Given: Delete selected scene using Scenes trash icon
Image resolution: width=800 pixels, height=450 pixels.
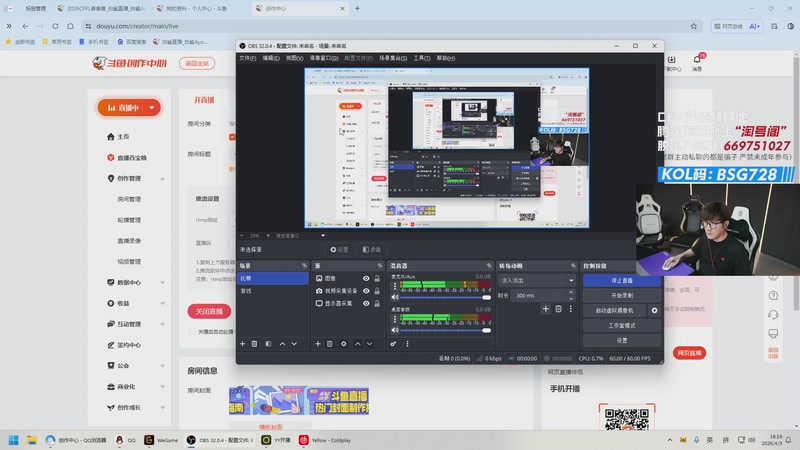Looking at the screenshot, I should pos(255,344).
